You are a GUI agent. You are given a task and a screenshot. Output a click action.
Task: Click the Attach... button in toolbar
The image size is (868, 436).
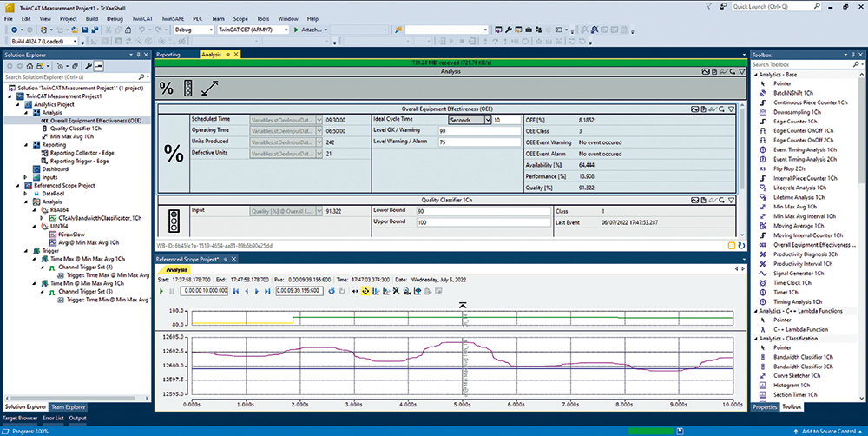coord(310,30)
